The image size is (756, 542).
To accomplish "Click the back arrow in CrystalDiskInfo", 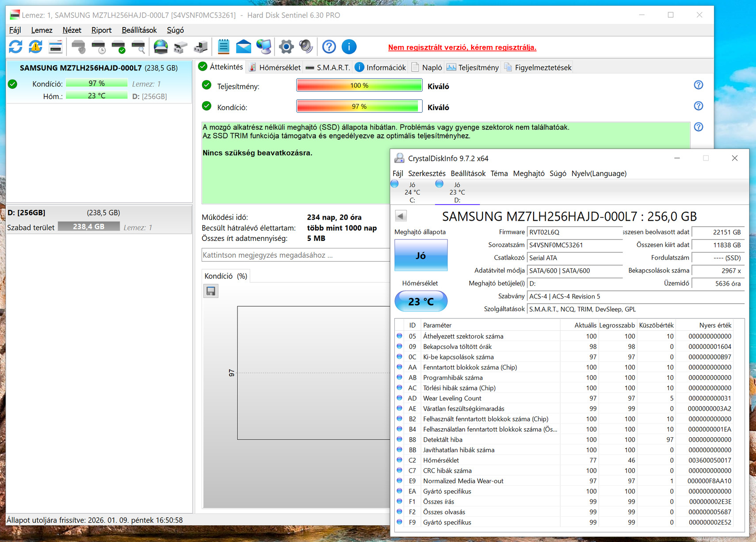I will [x=401, y=216].
